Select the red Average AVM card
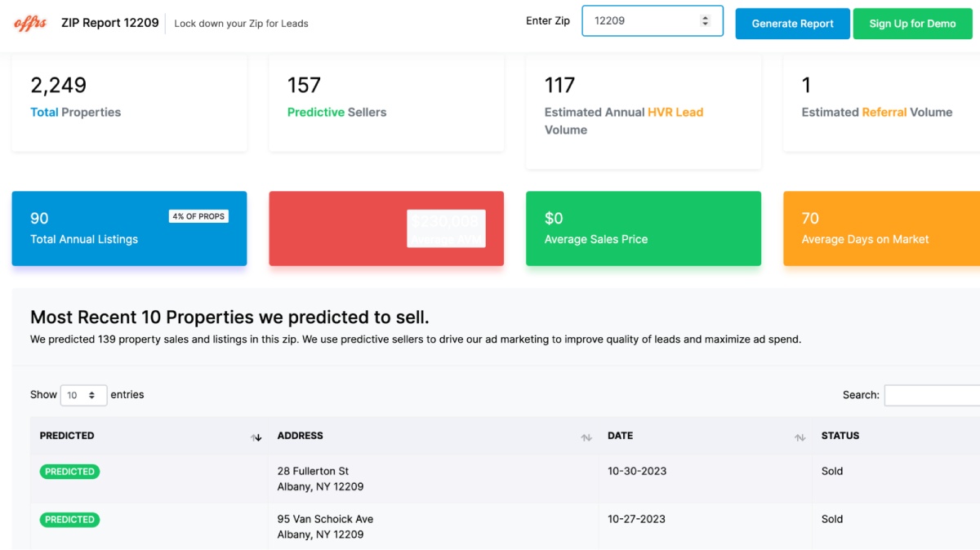The width and height of the screenshot is (980, 550). [x=386, y=228]
